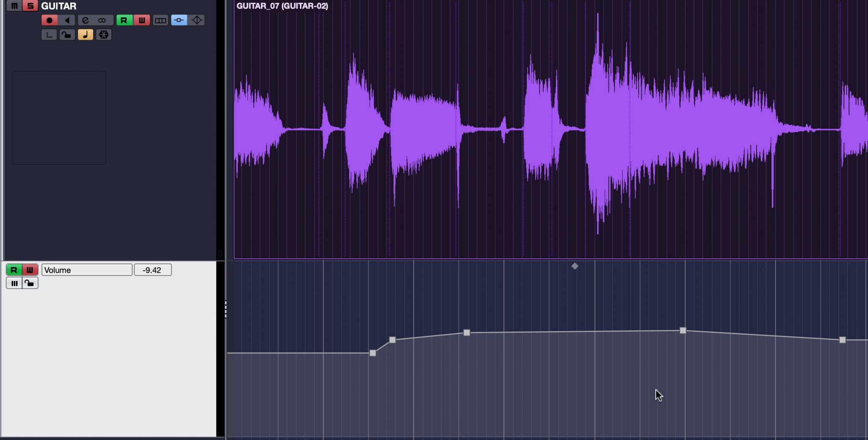Mute the GUITAR track
The image size is (868, 440).
click(14, 6)
